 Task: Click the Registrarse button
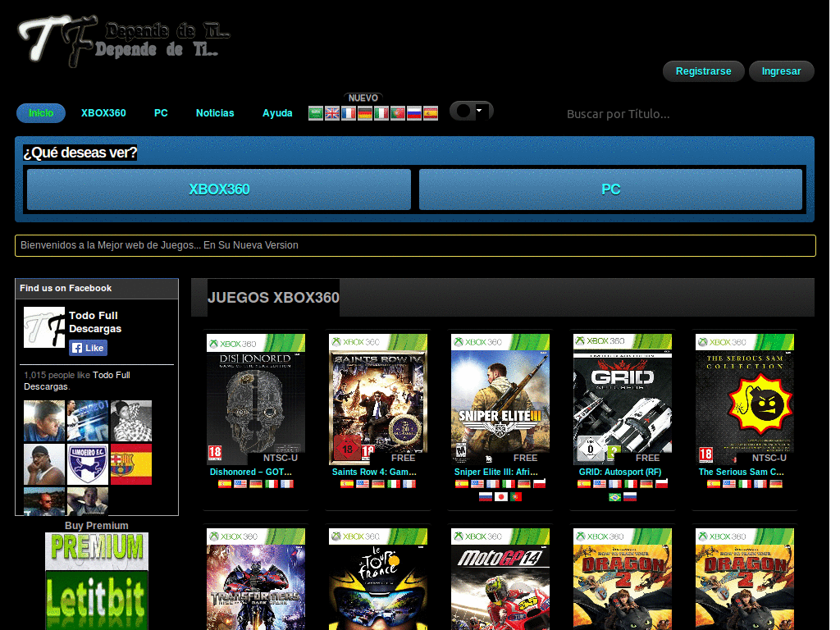pos(703,71)
